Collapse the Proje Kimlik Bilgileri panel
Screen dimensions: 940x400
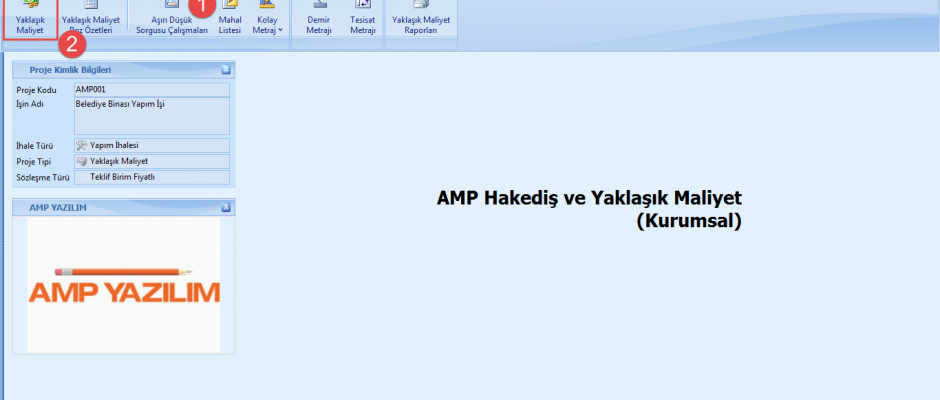click(226, 69)
